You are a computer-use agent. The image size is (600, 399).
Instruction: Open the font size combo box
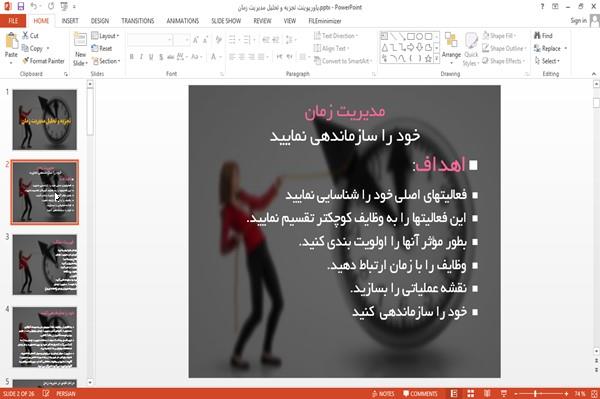[x=181, y=39]
